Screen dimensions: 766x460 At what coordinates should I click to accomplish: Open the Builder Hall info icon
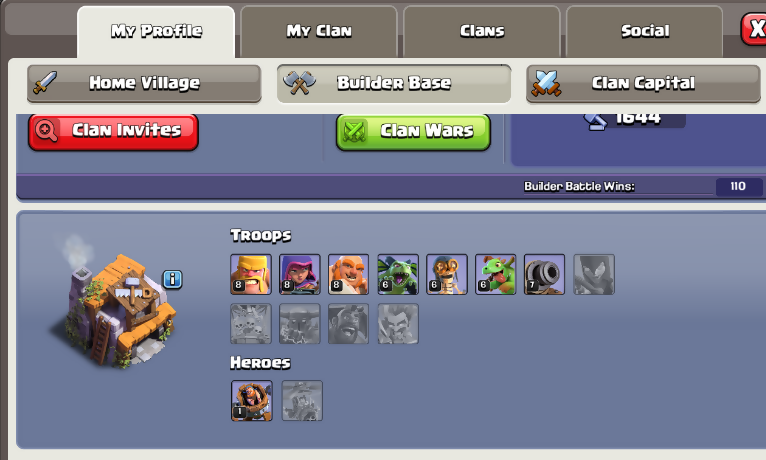172,279
